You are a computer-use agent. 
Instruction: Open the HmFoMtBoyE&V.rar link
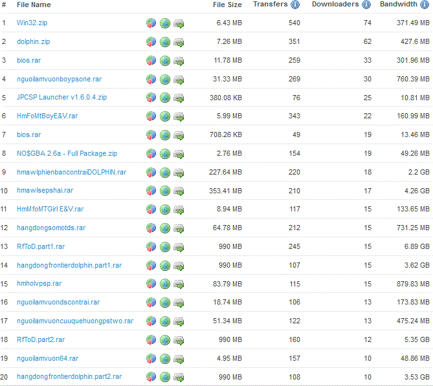coord(47,116)
